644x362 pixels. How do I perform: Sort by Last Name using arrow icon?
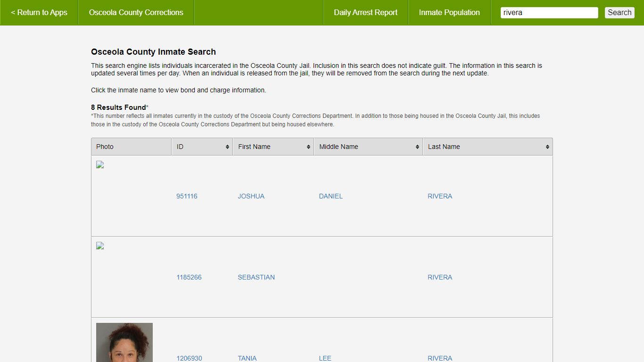pos(547,147)
